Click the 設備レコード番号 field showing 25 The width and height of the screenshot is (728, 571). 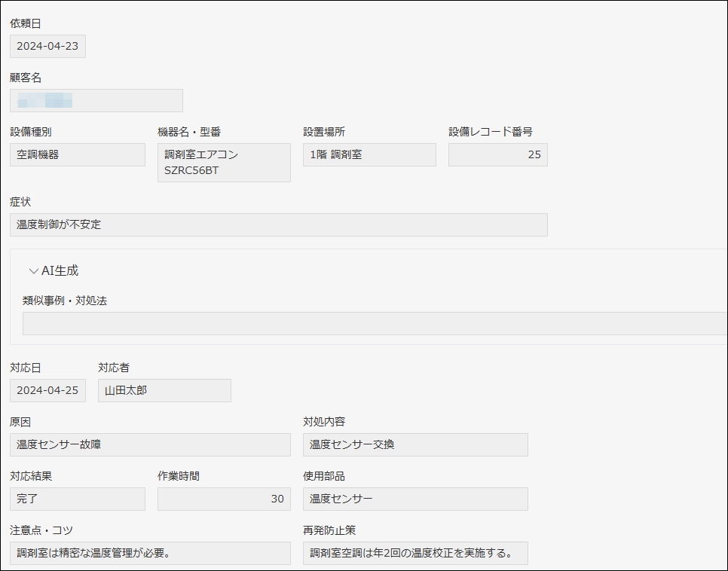498,154
